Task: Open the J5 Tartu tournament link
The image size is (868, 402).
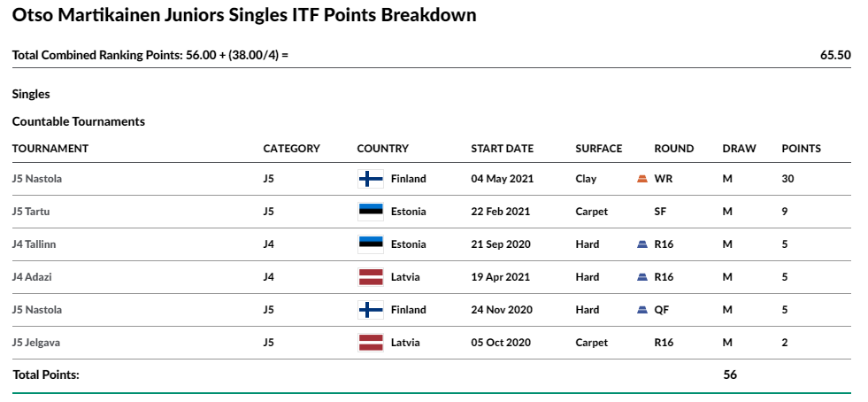Action: [x=31, y=212]
